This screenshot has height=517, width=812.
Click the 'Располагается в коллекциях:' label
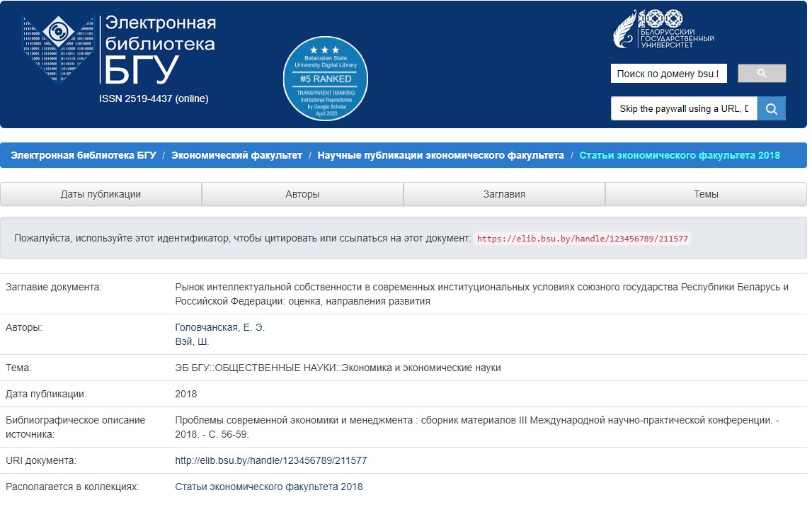(72, 487)
